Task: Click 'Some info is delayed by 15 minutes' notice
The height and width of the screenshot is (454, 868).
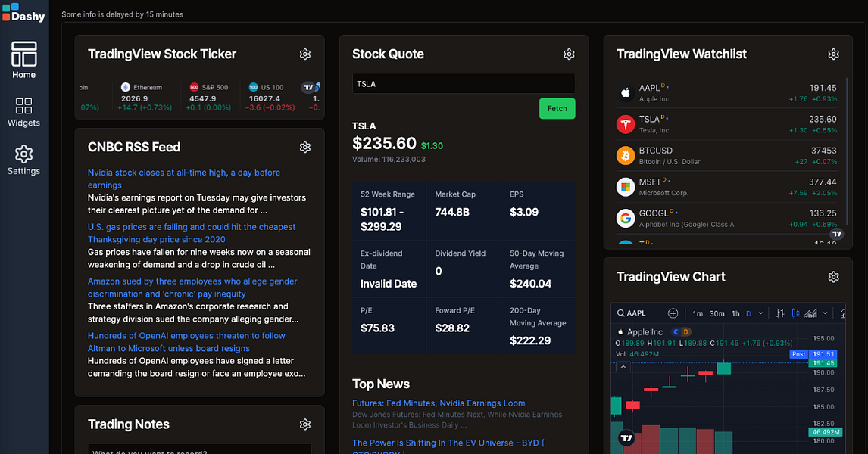Action: (x=123, y=14)
